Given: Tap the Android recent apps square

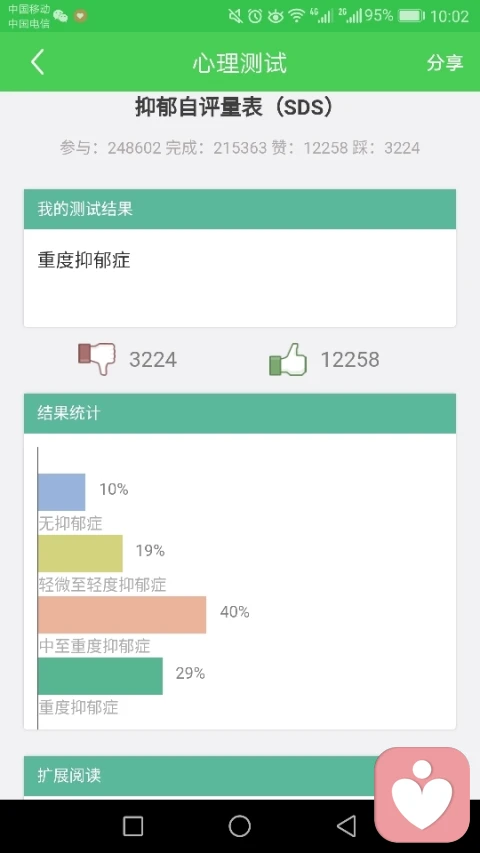Looking at the screenshot, I should 133,825.
